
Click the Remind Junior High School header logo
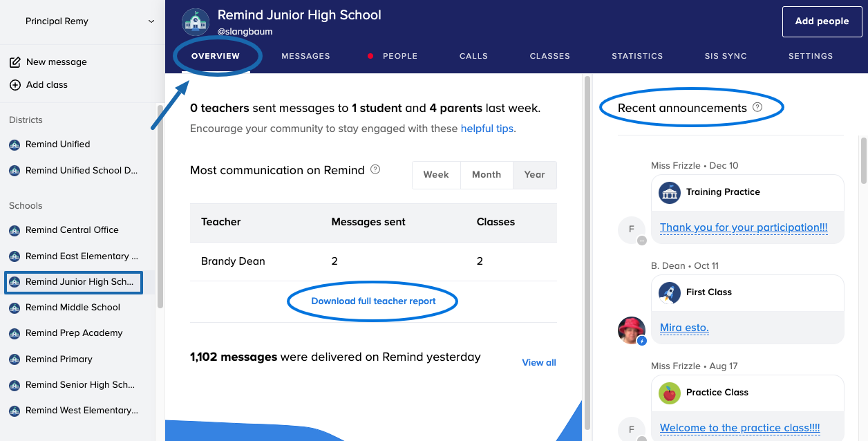[x=196, y=22]
